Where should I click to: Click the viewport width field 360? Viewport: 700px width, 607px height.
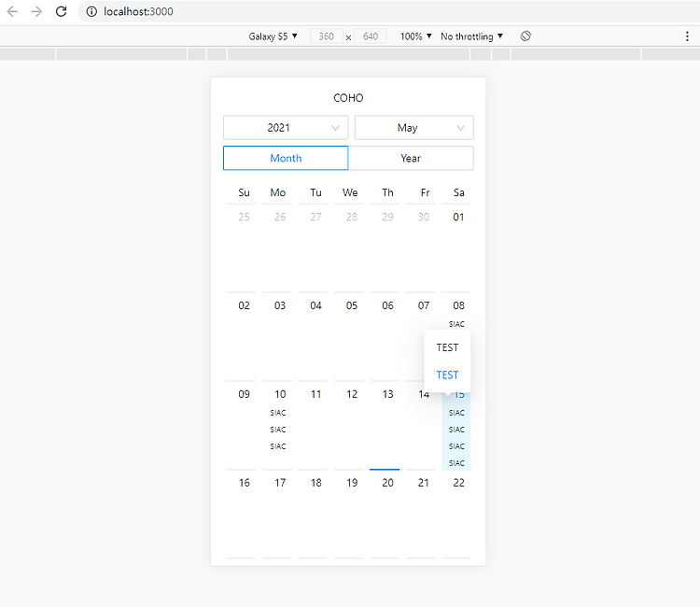(x=327, y=36)
